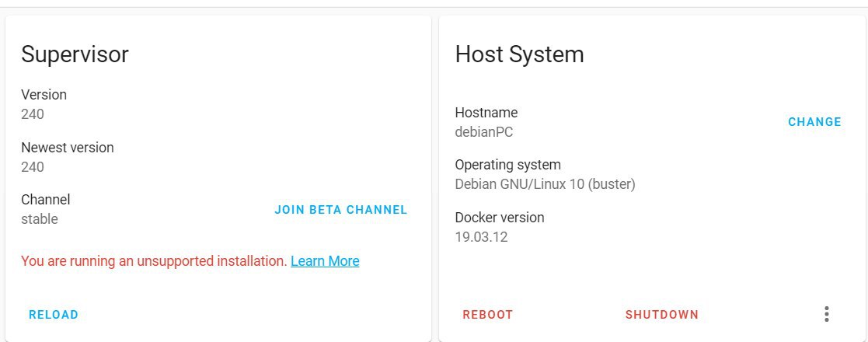Click the Supervisor card heading
868x342 pixels.
[x=75, y=54]
